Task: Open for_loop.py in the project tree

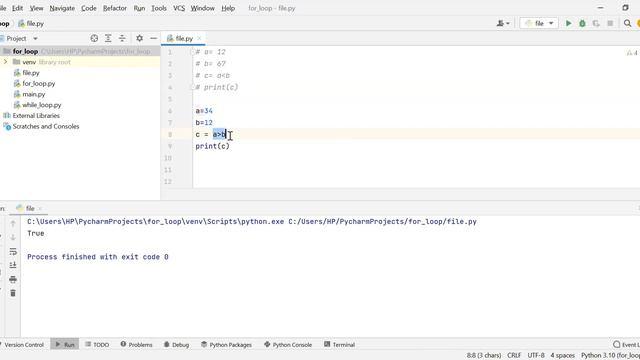Action: 38,83
